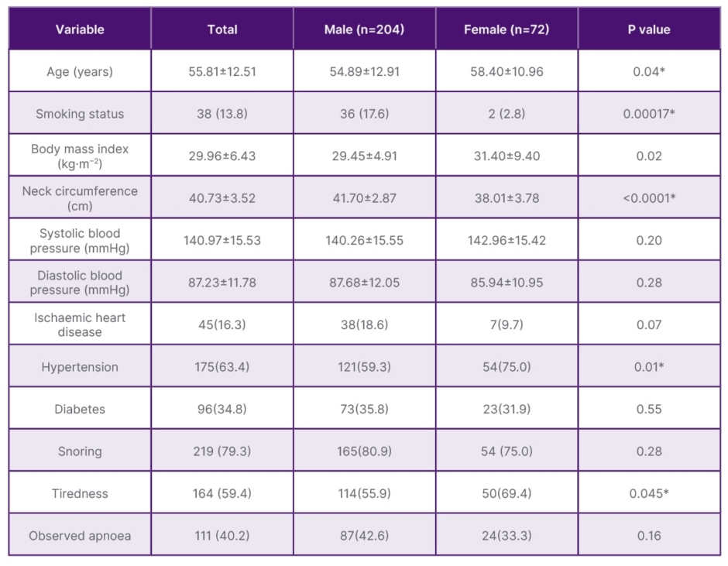Select the Systolic blood pressure label cell

coord(80,240)
